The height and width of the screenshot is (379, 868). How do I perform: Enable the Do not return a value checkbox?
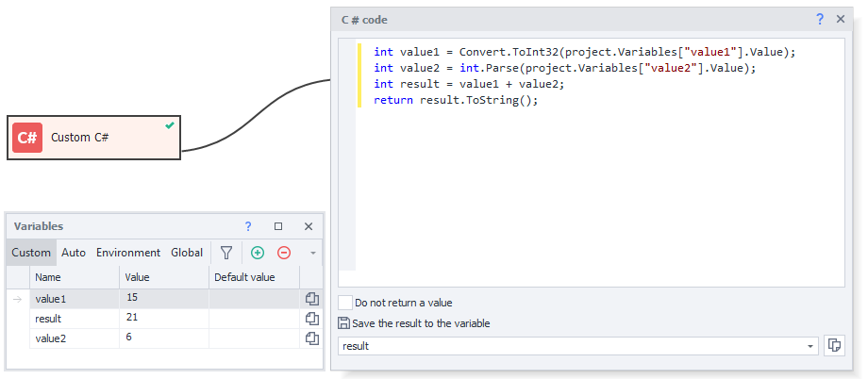[345, 303]
